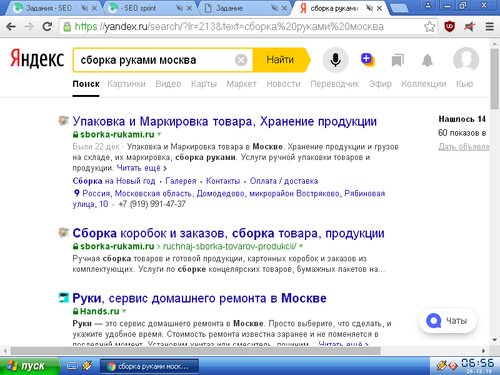
Task: Open the user profile avatar
Action: tap(466, 60)
